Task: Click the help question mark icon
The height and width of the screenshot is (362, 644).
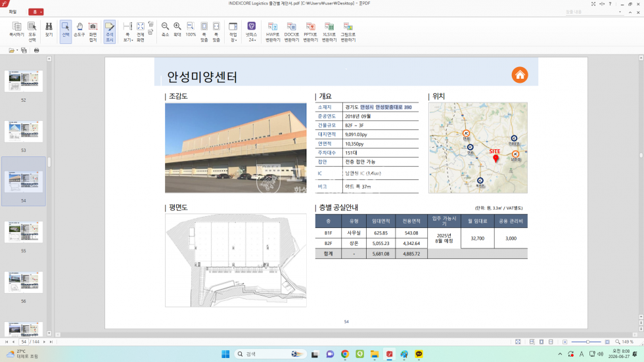Action: click(610, 4)
